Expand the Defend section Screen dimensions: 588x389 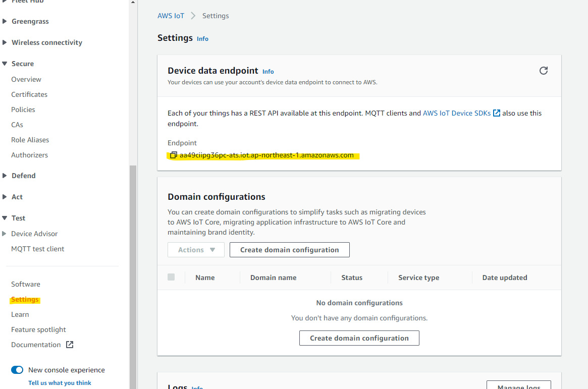pyautogui.click(x=5, y=176)
